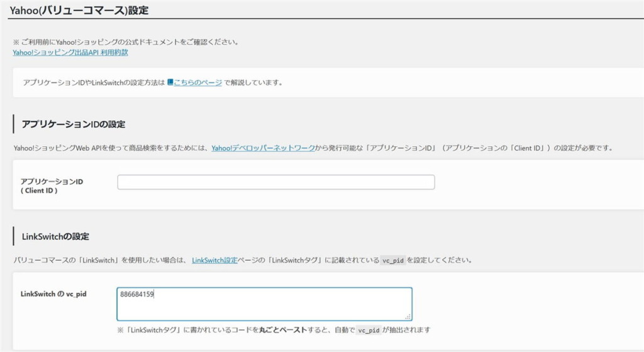The height and width of the screenshot is (352, 644).
Task: Click the book icon beside こちらのページ
Action: tap(170, 82)
